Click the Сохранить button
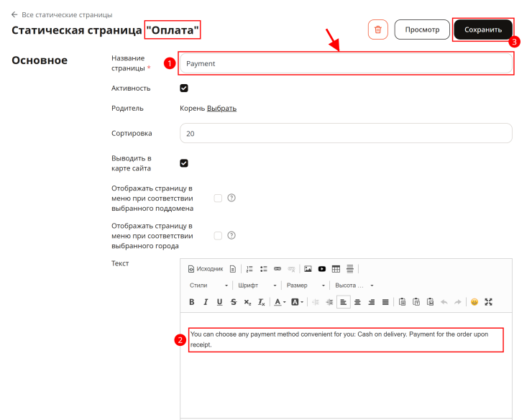The image size is (532, 420). pos(483,29)
